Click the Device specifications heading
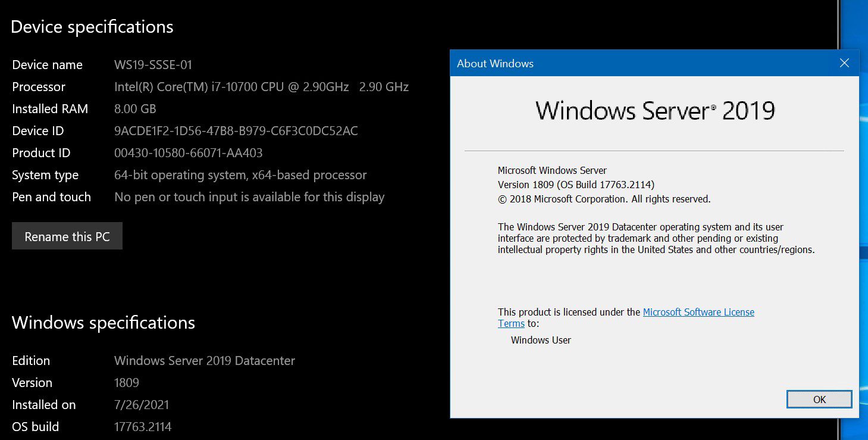Image resolution: width=868 pixels, height=440 pixels. point(92,27)
